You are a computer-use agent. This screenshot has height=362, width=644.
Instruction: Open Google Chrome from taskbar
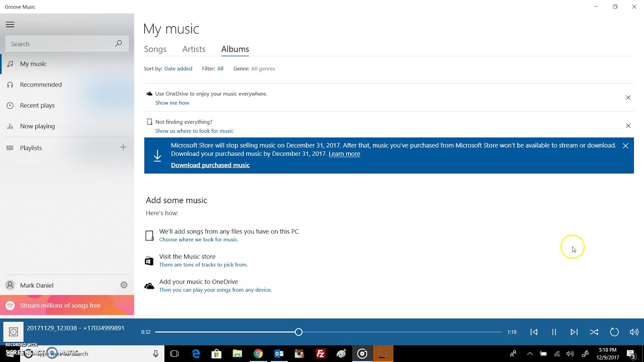258,354
